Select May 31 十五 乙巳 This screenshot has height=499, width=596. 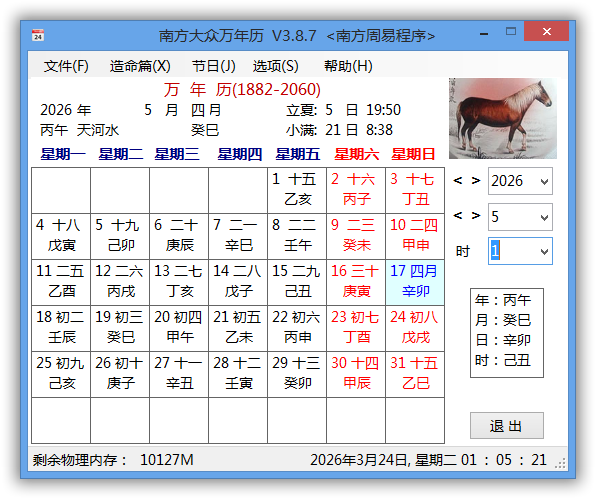tap(415, 374)
